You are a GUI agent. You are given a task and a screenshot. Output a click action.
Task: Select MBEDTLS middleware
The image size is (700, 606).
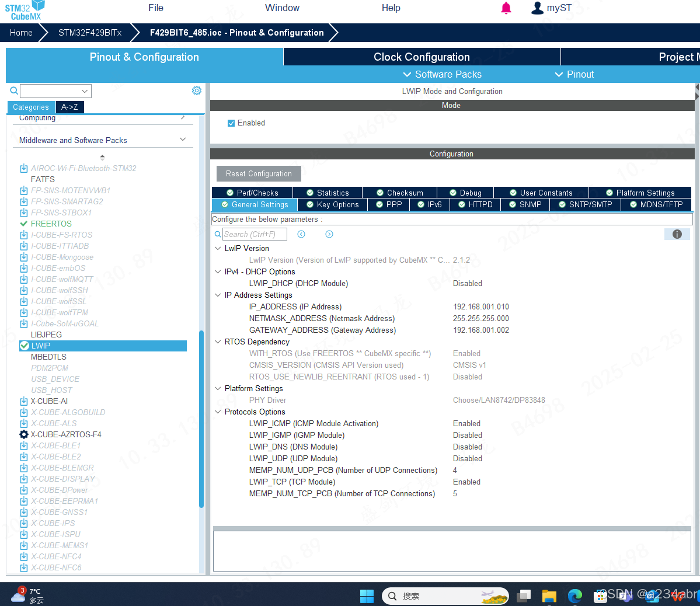pyautogui.click(x=48, y=357)
